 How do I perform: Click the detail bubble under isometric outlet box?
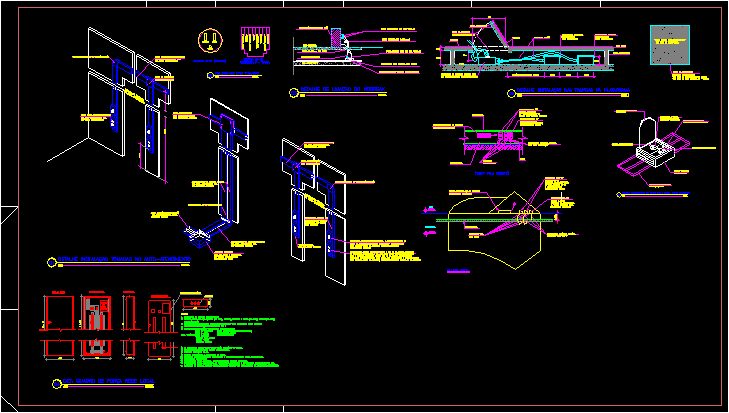pos(619,195)
